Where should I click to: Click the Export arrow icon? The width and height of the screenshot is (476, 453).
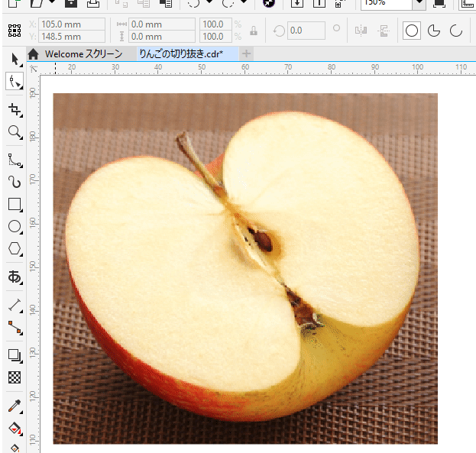tap(319, 3)
